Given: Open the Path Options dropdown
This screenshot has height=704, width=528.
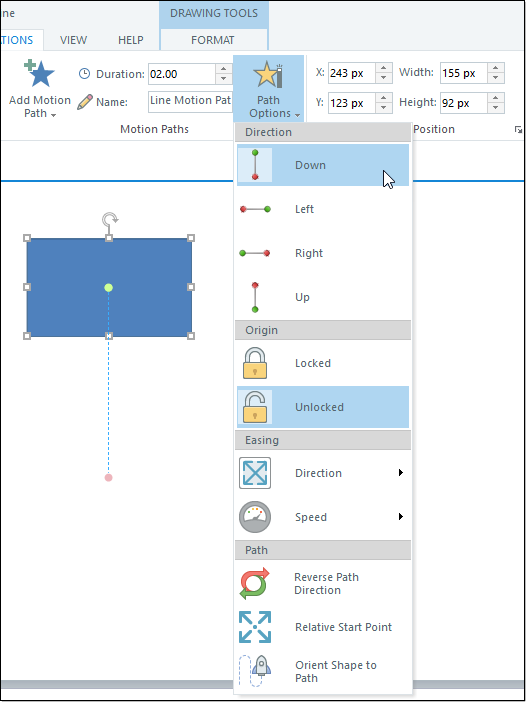Looking at the screenshot, I should pos(268,89).
